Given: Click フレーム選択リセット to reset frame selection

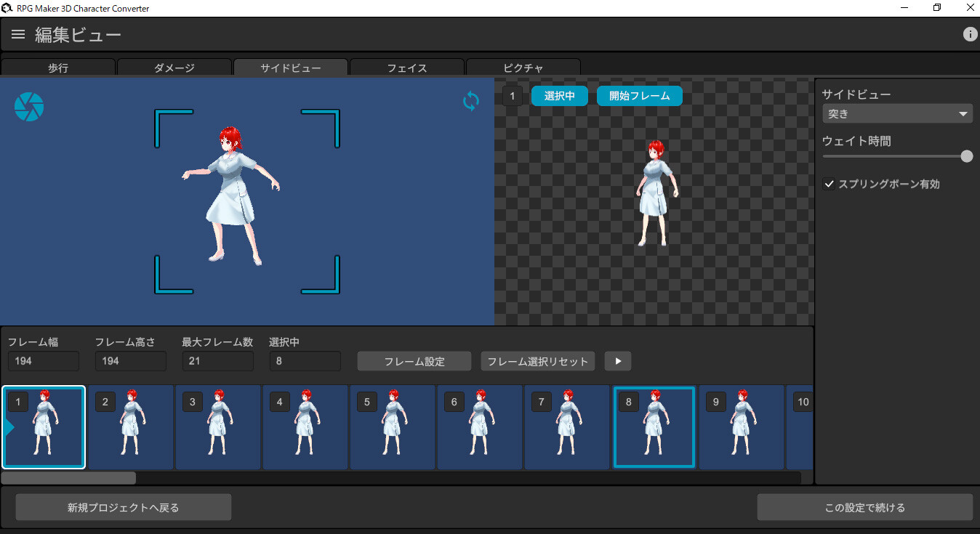Looking at the screenshot, I should (537, 361).
